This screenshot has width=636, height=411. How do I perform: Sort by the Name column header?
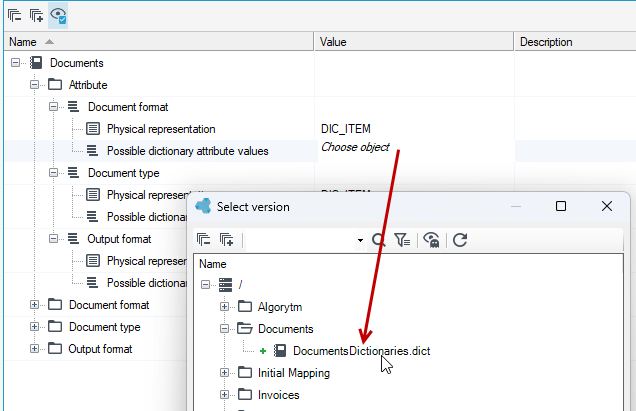[x=158, y=42]
